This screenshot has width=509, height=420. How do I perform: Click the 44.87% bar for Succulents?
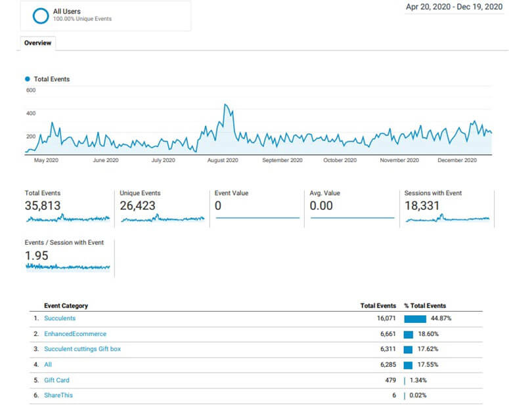pyautogui.click(x=415, y=319)
